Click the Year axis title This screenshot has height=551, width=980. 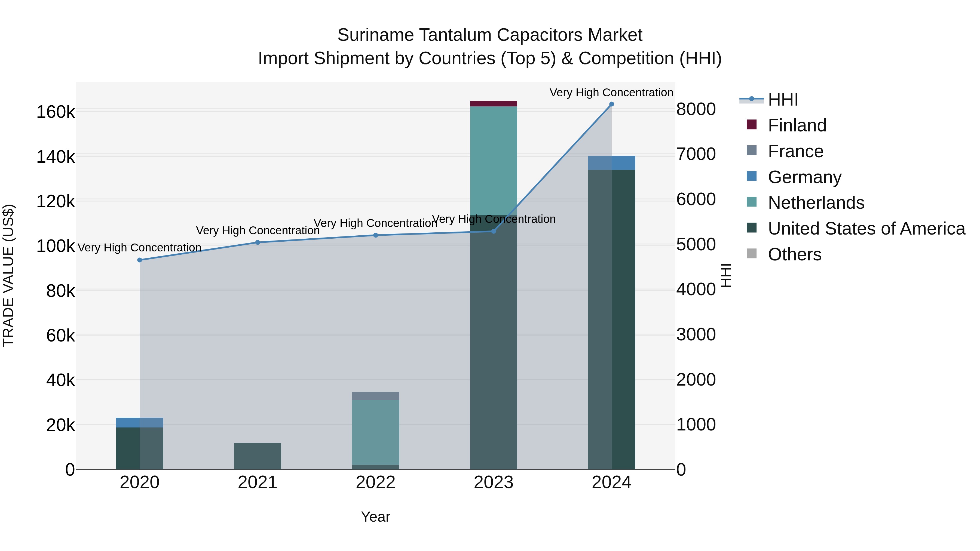pos(375,517)
